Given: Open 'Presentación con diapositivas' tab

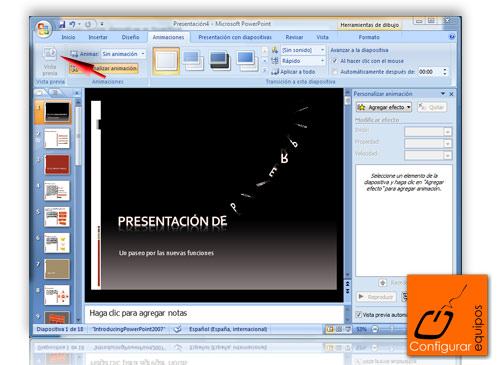Looking at the screenshot, I should [235, 37].
